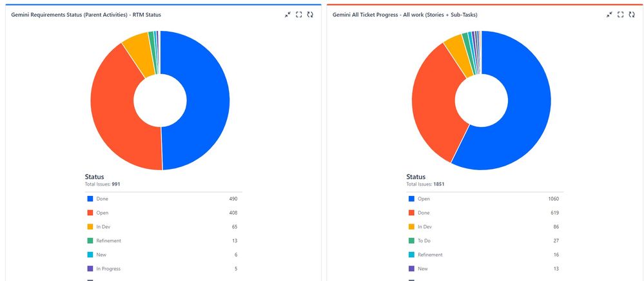The image size is (644, 281).
Task: Open the New link in RTM legend
Action: [x=101, y=255]
